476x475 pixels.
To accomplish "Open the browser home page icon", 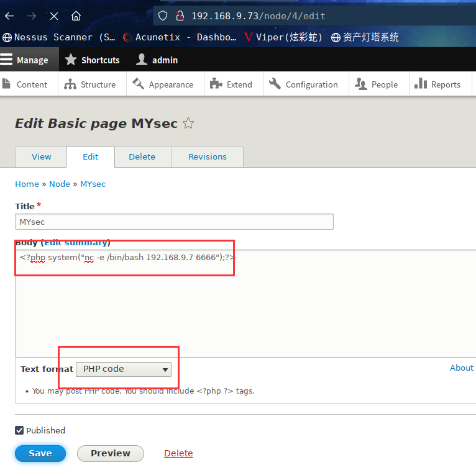I will pyautogui.click(x=76, y=16).
